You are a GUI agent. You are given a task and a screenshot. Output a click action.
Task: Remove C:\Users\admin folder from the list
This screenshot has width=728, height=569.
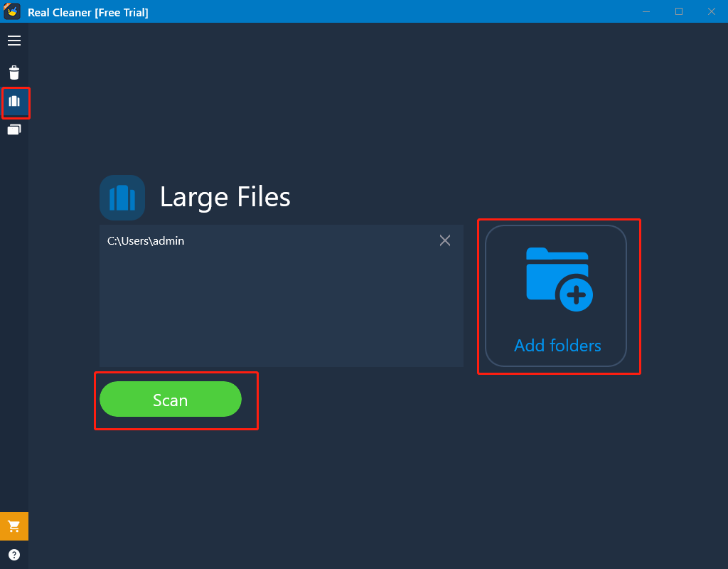[x=445, y=240]
